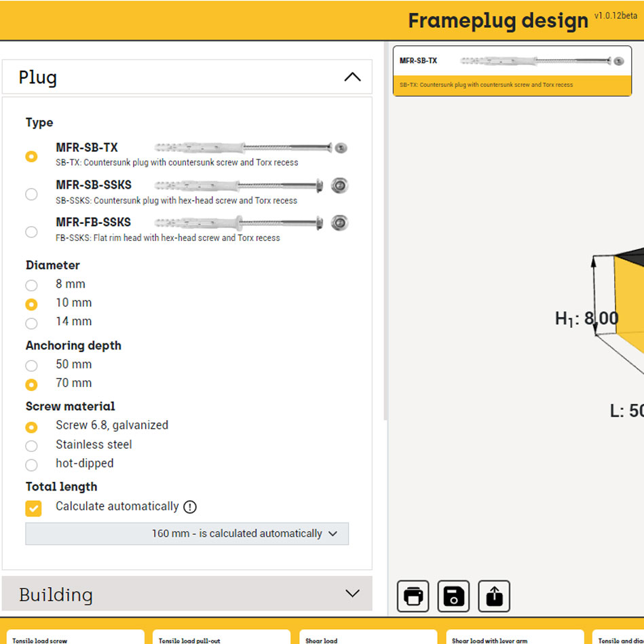Choose 8 mm diameter
644x644 pixels.
31,285
